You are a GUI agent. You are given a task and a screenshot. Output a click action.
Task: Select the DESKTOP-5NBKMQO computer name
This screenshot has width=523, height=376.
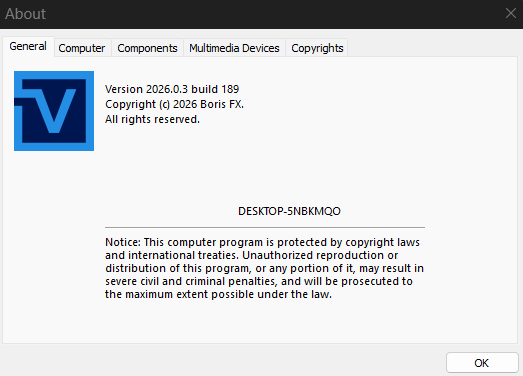289,211
